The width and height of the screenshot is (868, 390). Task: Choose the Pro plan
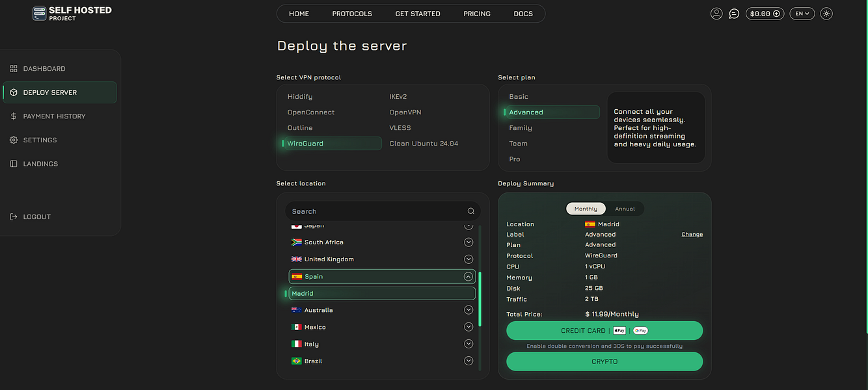515,159
